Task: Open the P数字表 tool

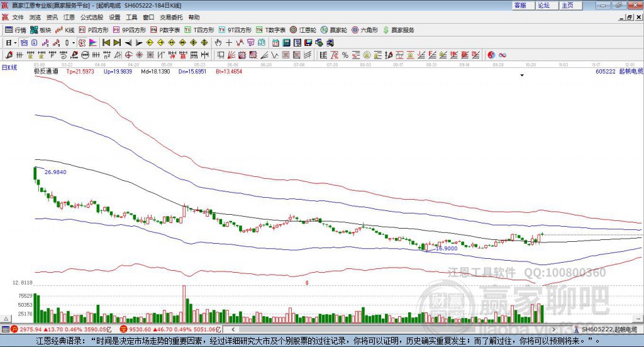Action: 165,30
